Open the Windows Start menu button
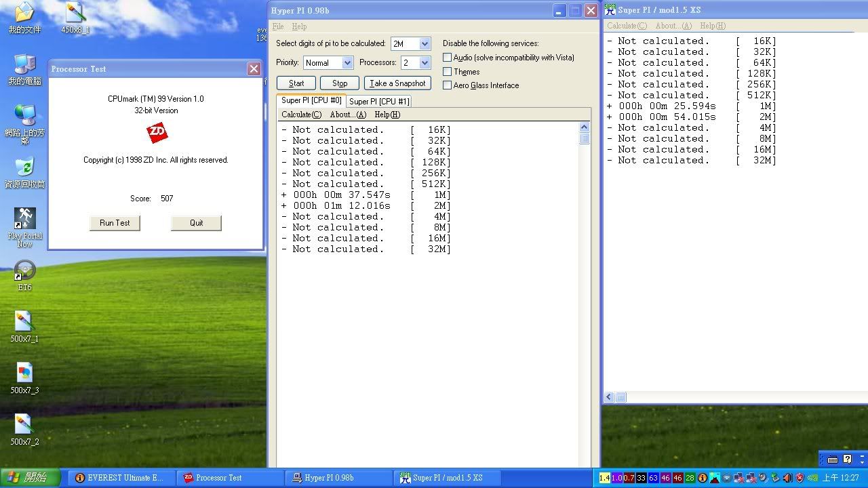Screen dimensions: 868x488 29,478
